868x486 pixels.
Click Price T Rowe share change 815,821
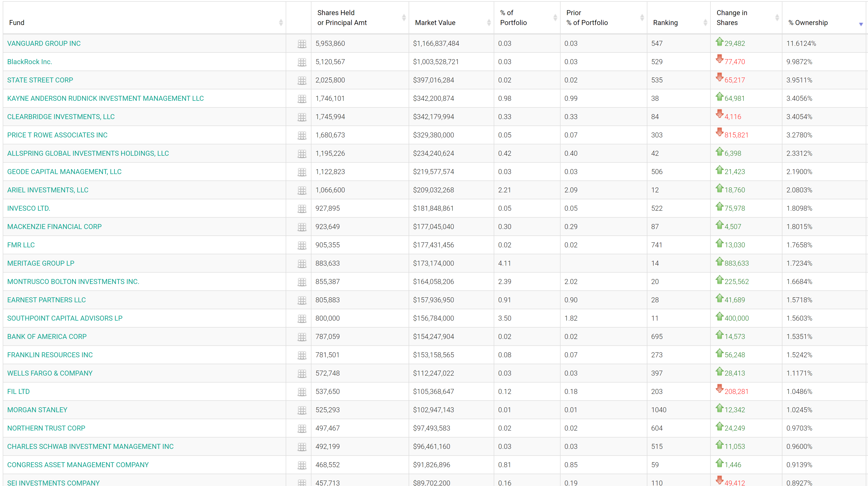point(736,135)
